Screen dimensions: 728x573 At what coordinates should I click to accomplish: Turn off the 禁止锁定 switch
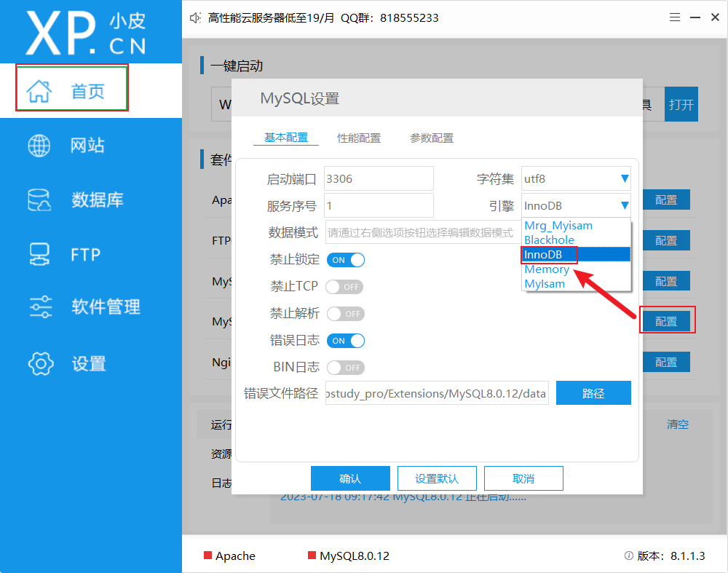[345, 260]
